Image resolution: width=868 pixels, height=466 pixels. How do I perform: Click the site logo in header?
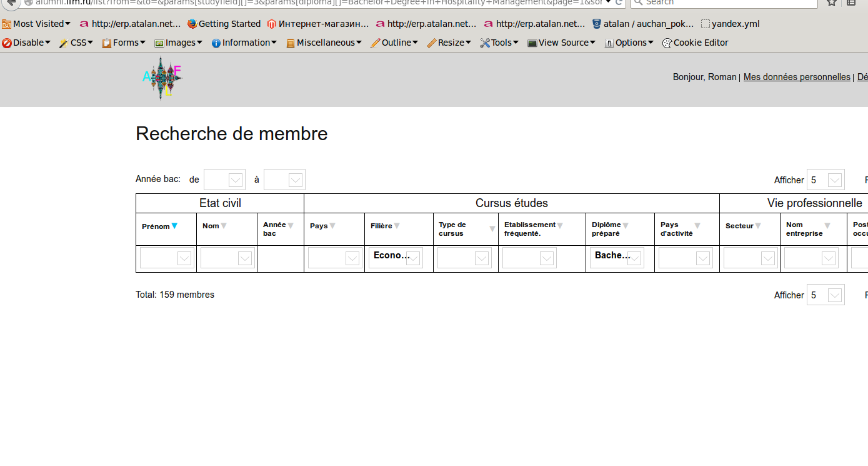click(162, 78)
